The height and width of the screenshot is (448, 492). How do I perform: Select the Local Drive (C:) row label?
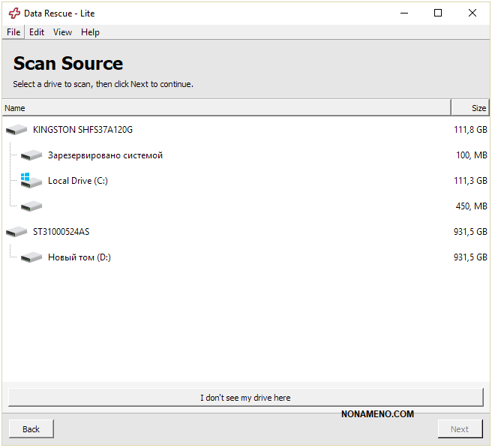point(77,181)
